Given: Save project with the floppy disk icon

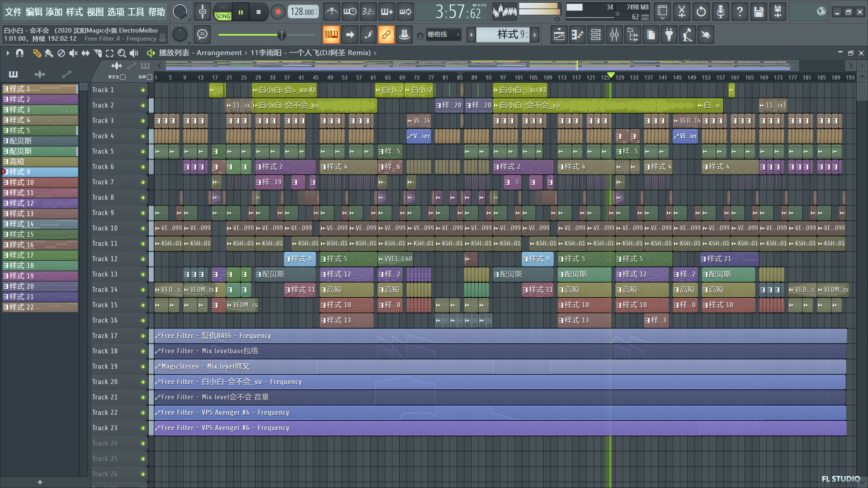Looking at the screenshot, I should 759,12.
